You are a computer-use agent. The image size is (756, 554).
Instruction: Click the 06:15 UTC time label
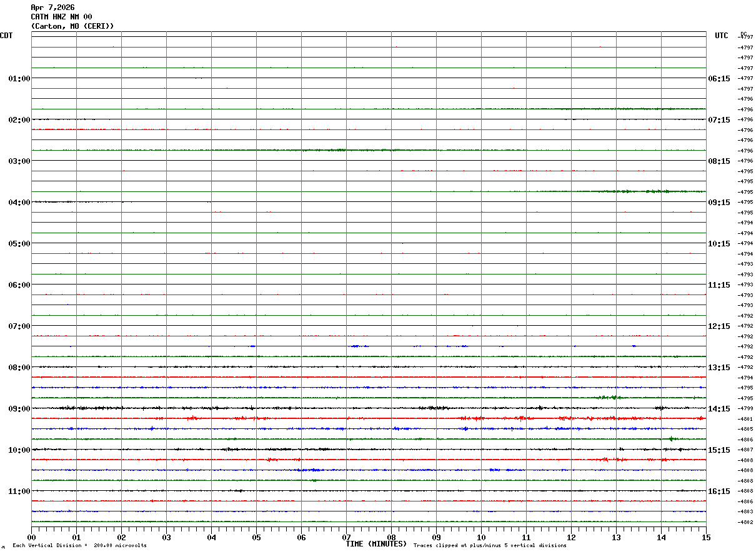[x=719, y=79]
